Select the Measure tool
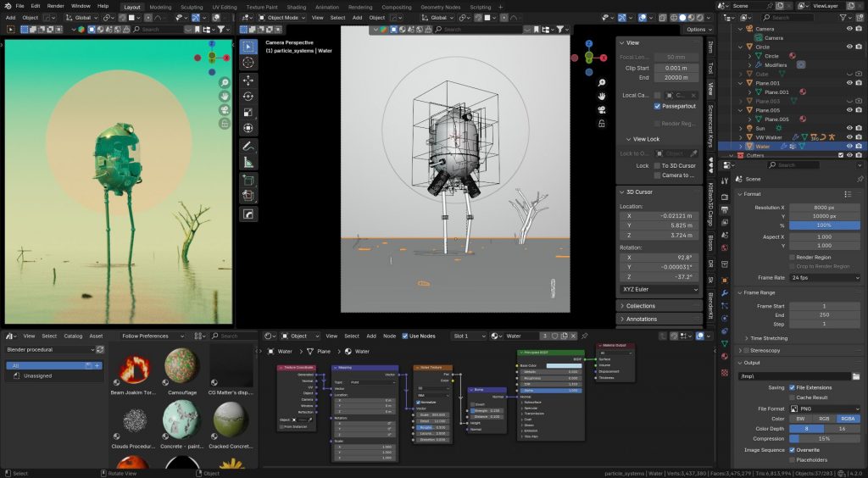The image size is (868, 478). pos(248,163)
